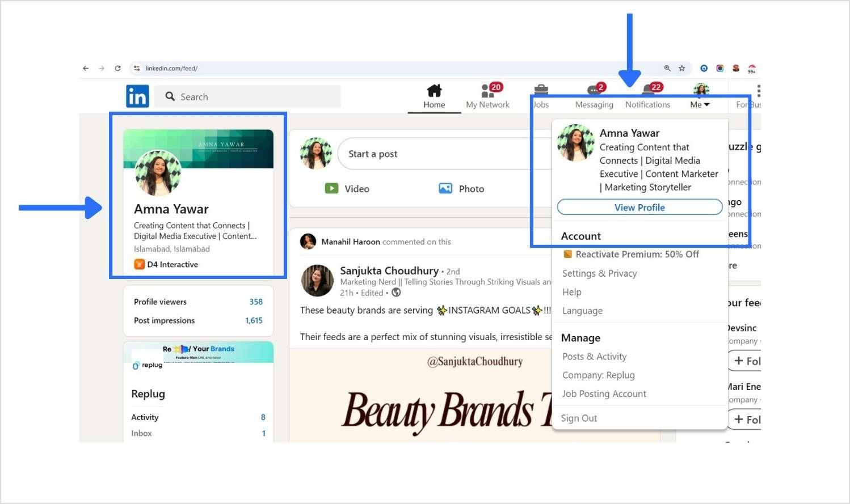Click the Start a post box

[x=437, y=154]
